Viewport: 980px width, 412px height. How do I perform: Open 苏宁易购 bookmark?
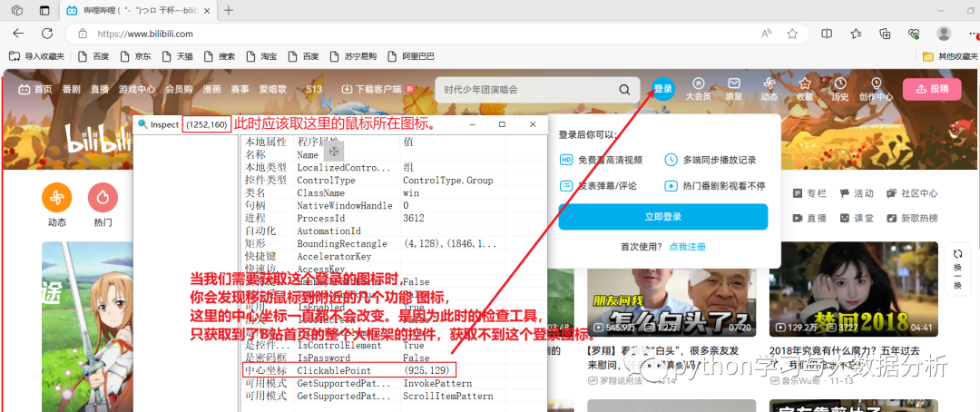[355, 56]
